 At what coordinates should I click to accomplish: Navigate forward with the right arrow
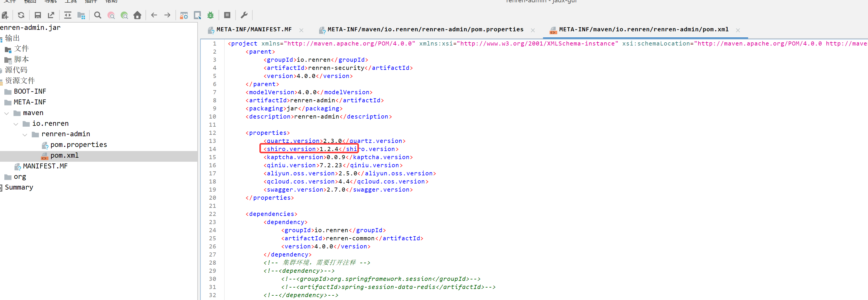(167, 15)
